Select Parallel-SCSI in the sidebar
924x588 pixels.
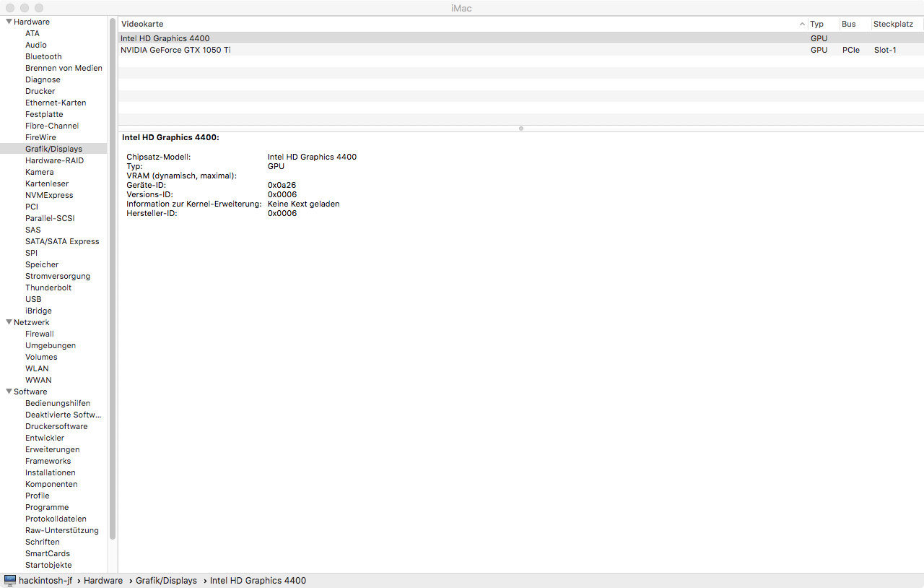pos(50,218)
